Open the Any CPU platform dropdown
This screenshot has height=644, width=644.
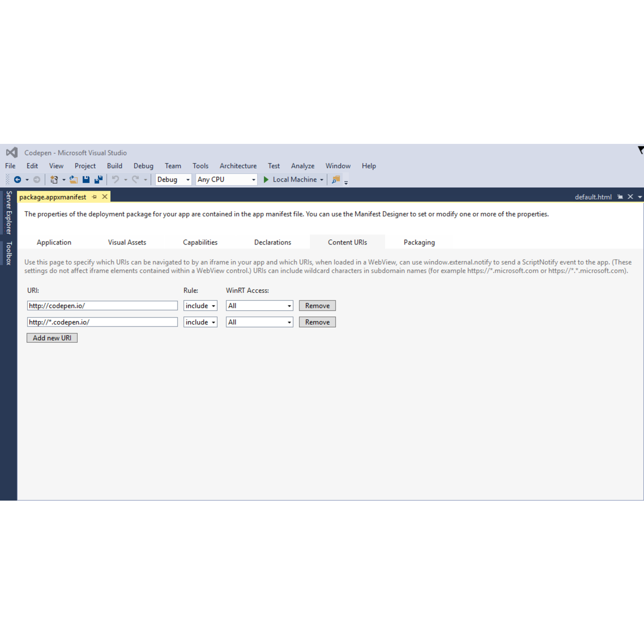pos(226,180)
